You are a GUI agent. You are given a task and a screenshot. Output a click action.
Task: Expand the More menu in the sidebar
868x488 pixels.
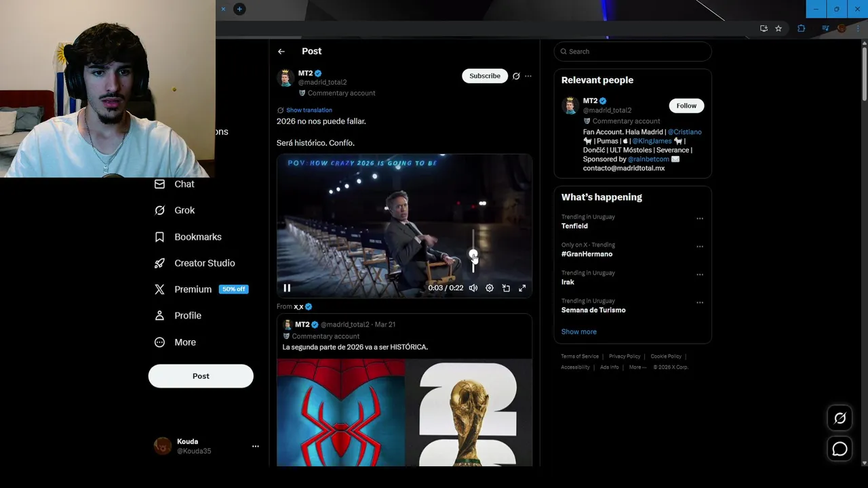175,342
